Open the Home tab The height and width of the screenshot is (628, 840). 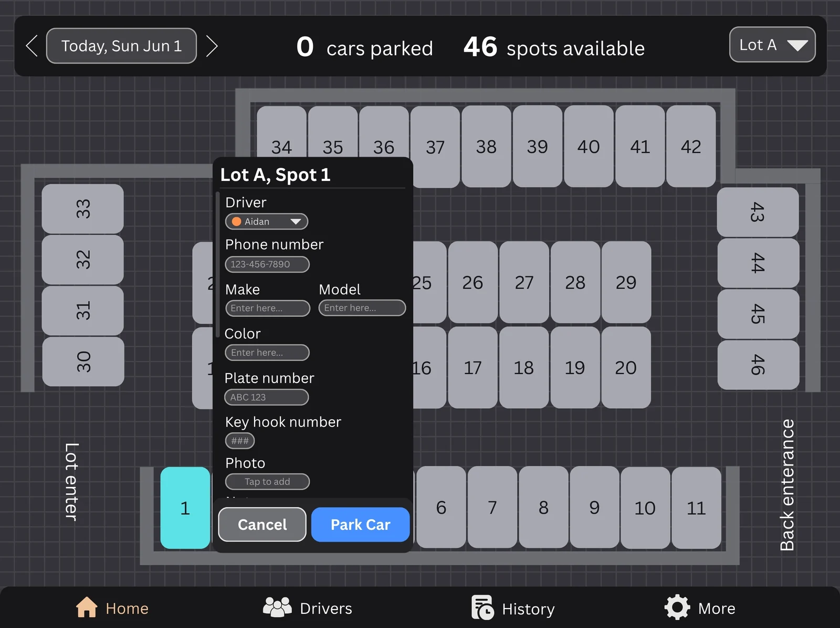(x=112, y=608)
